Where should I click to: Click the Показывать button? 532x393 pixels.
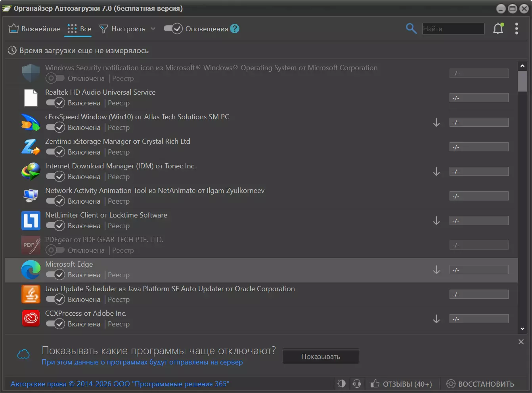click(321, 356)
